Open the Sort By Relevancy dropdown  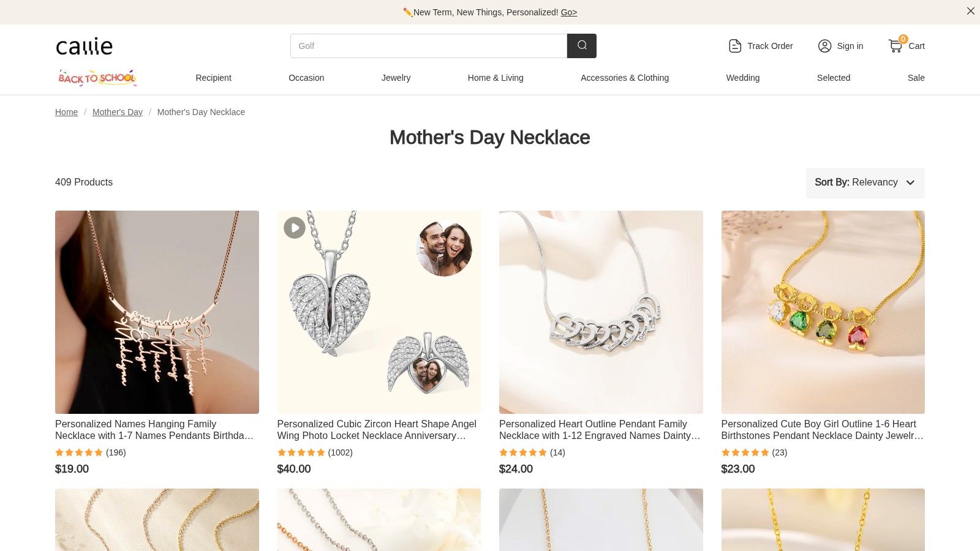pos(865,182)
